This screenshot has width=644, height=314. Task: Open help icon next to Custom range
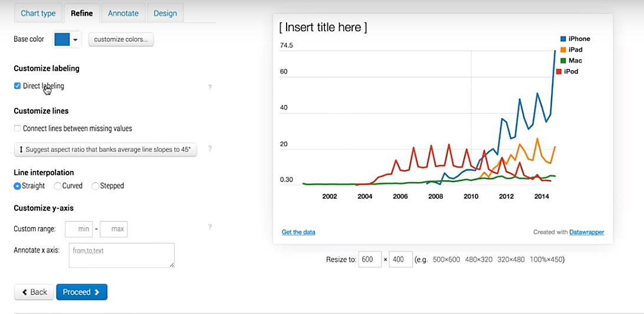click(x=210, y=227)
